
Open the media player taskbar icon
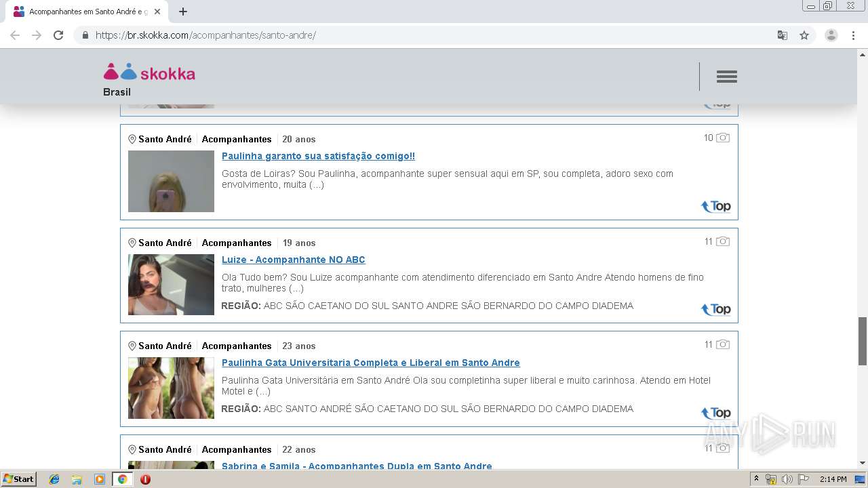pos(100,479)
